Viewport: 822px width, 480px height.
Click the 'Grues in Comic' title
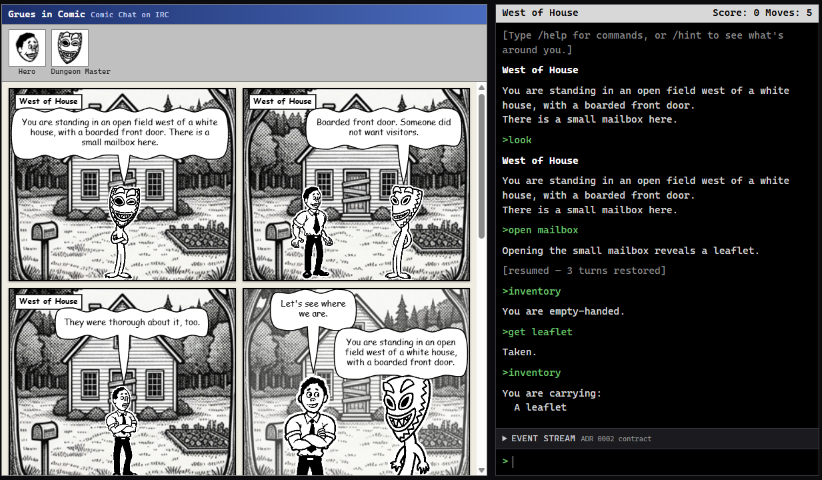click(x=46, y=14)
